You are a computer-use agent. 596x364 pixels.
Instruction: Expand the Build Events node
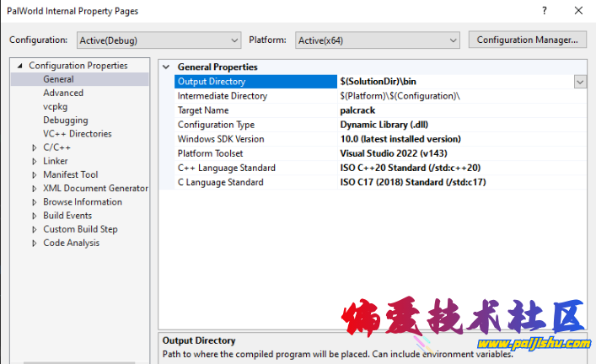(33, 216)
